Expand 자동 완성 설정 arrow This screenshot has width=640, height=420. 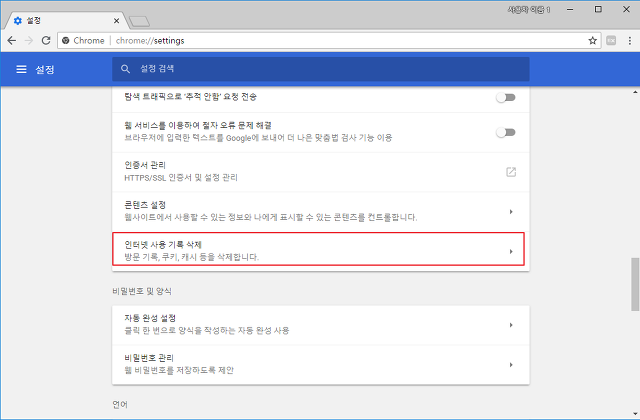coord(511,325)
